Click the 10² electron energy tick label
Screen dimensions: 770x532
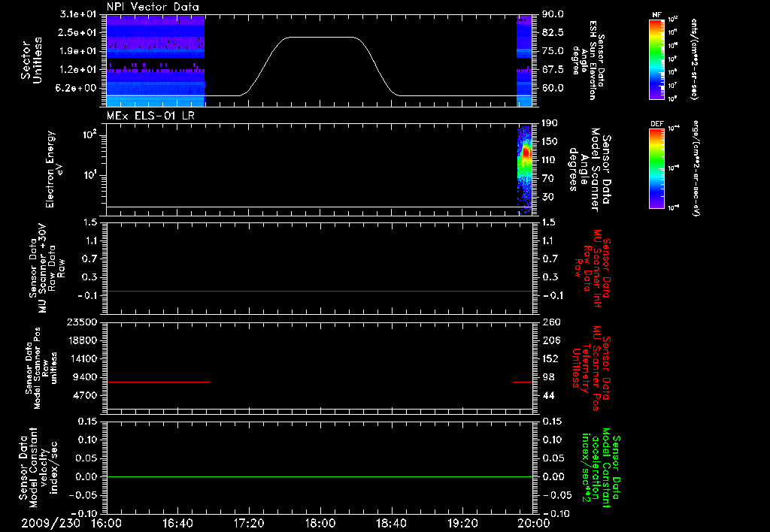click(89, 135)
